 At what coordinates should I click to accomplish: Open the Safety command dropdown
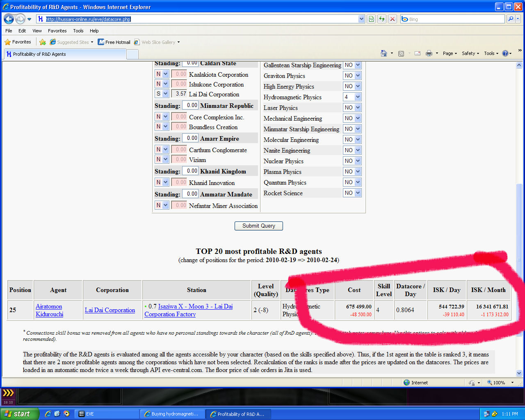point(470,53)
